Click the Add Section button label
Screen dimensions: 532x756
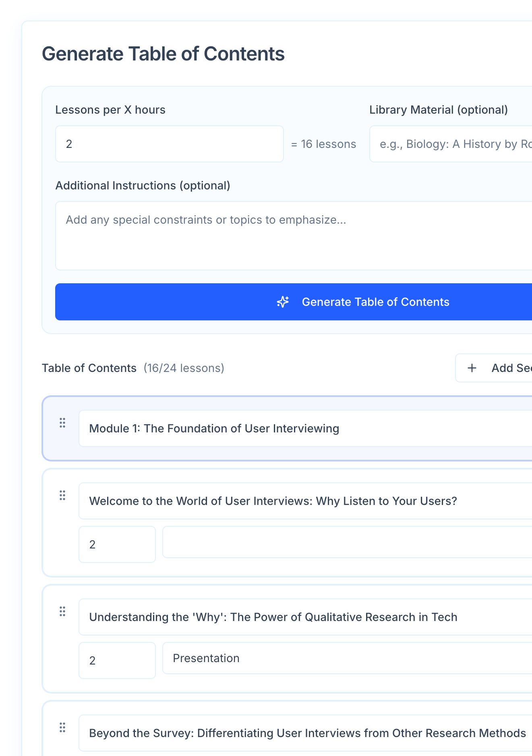click(x=511, y=368)
